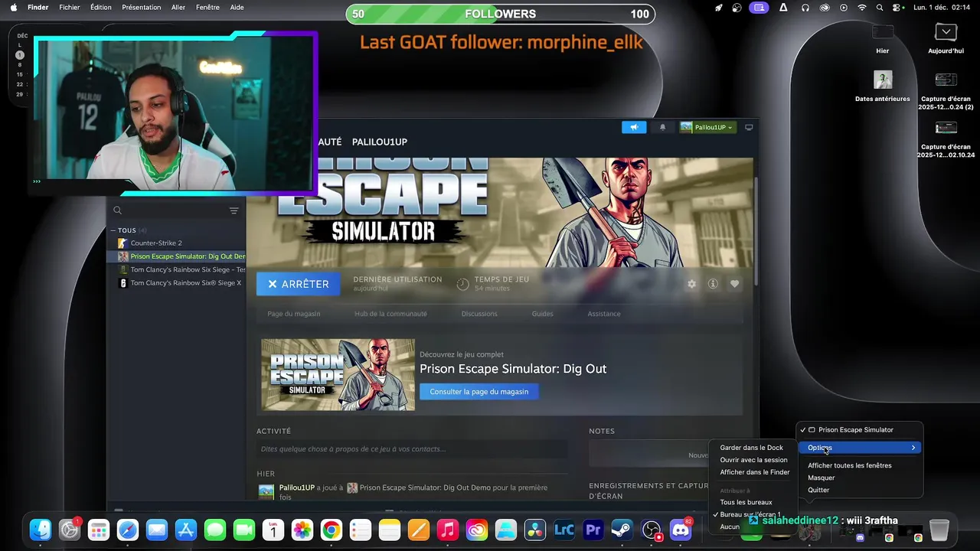Open Finder from the Dock
The height and width of the screenshot is (551, 980).
[x=41, y=530]
